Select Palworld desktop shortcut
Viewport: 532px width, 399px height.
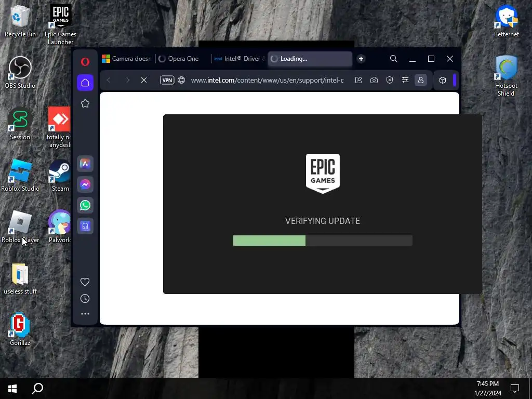click(60, 227)
